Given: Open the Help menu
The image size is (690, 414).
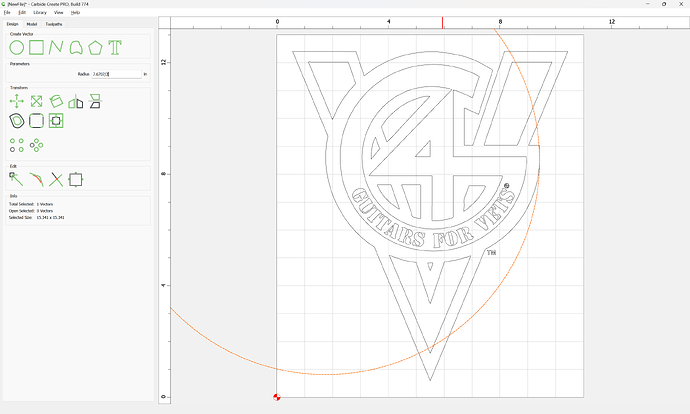Looking at the screenshot, I should (75, 13).
